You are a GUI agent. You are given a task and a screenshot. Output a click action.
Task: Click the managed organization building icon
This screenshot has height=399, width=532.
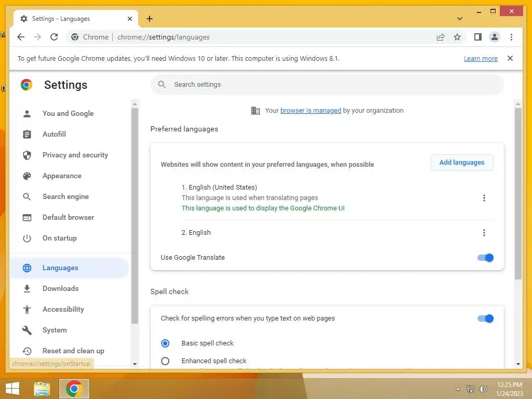point(255,111)
